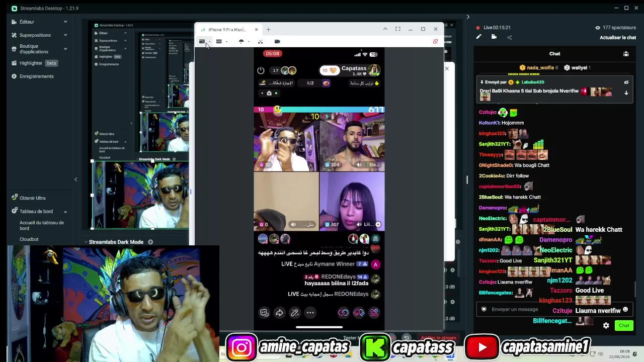Toggle fullscreen in the mirroring window
Viewport: 644px width, 362px height.
[x=398, y=29]
